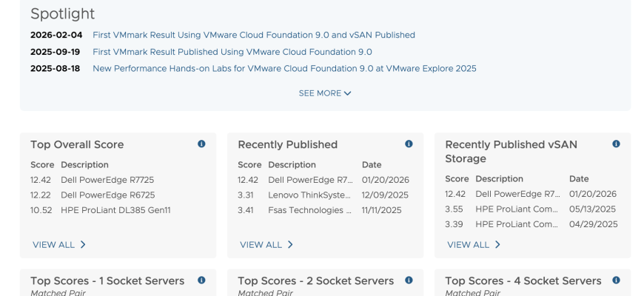Viewport: 644px width, 296px height.
Task: Click info icon for 2 Socket Servers
Action: (x=409, y=280)
